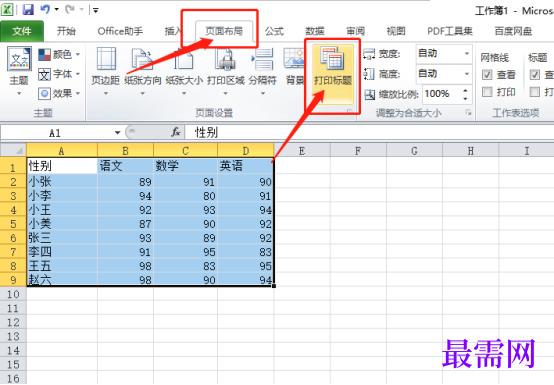Click the Excel application icon
This screenshot has height=385, width=554.
(x=7, y=10)
